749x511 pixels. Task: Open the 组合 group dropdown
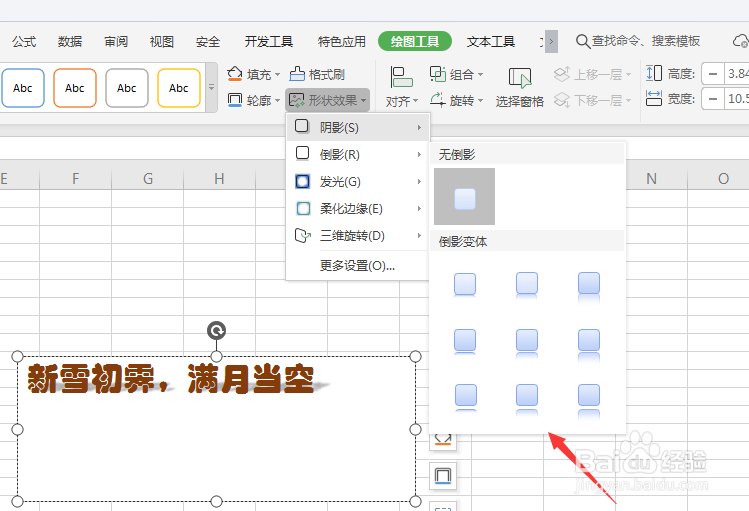[x=457, y=75]
